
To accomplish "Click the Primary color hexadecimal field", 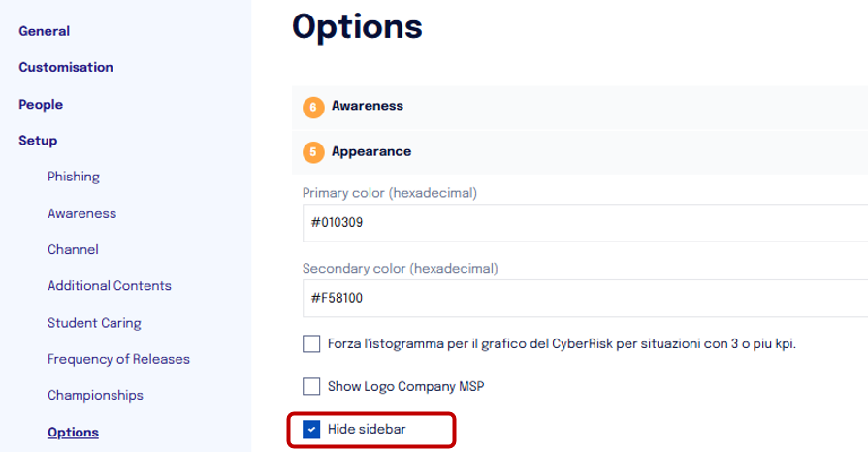I will point(585,223).
